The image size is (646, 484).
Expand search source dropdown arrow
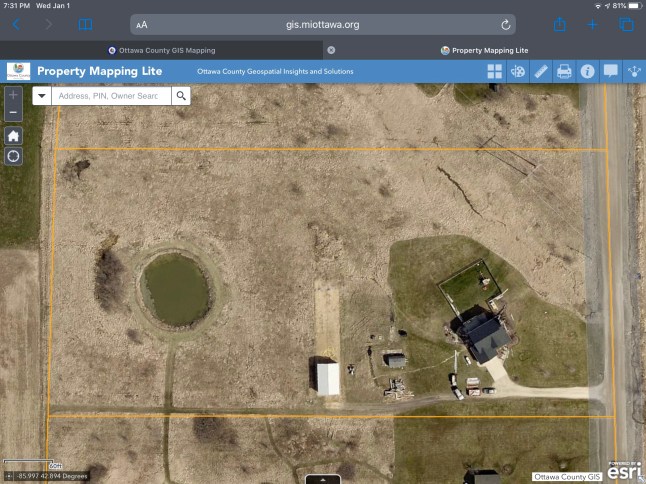click(x=42, y=96)
